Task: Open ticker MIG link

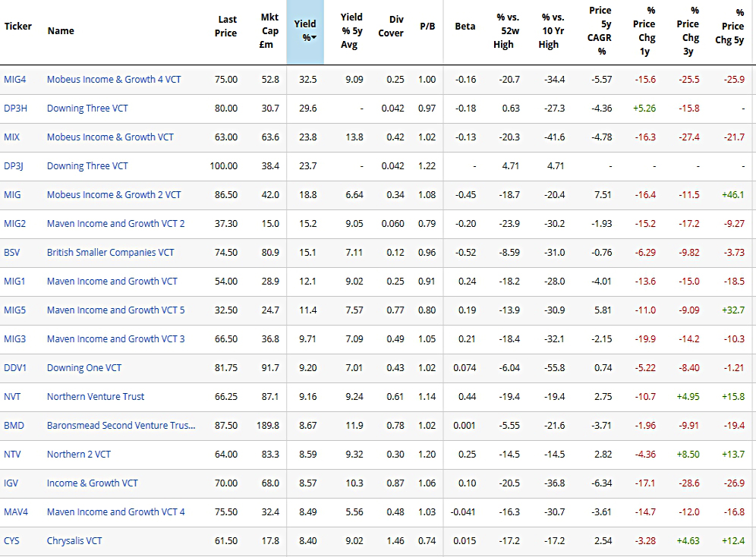Action: pyautogui.click(x=12, y=195)
